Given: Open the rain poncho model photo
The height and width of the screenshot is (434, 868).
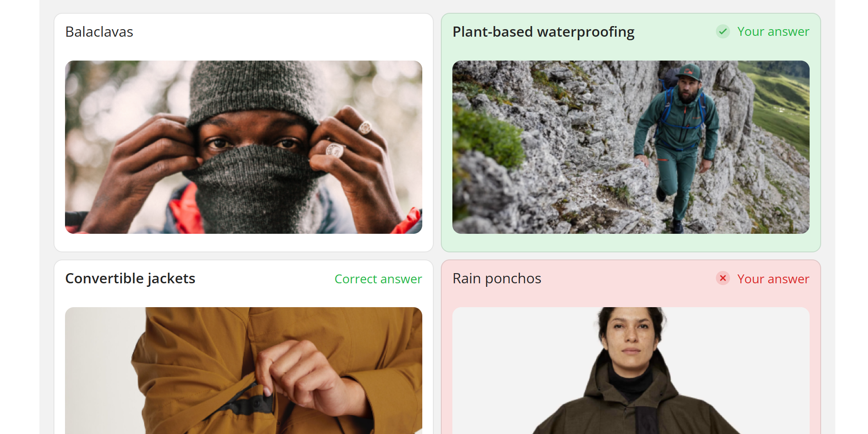Looking at the screenshot, I should 631,370.
